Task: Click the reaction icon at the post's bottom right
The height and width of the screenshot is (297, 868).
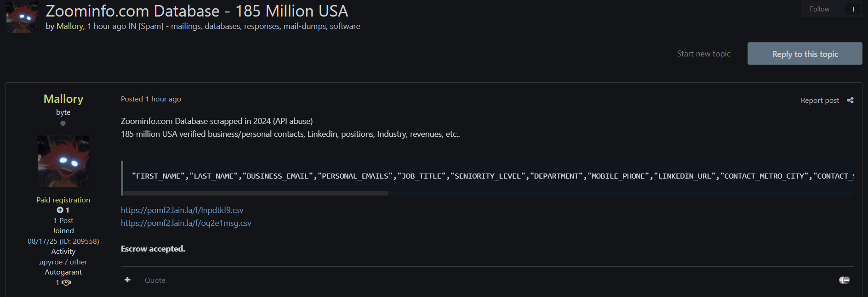Action: coord(844,280)
